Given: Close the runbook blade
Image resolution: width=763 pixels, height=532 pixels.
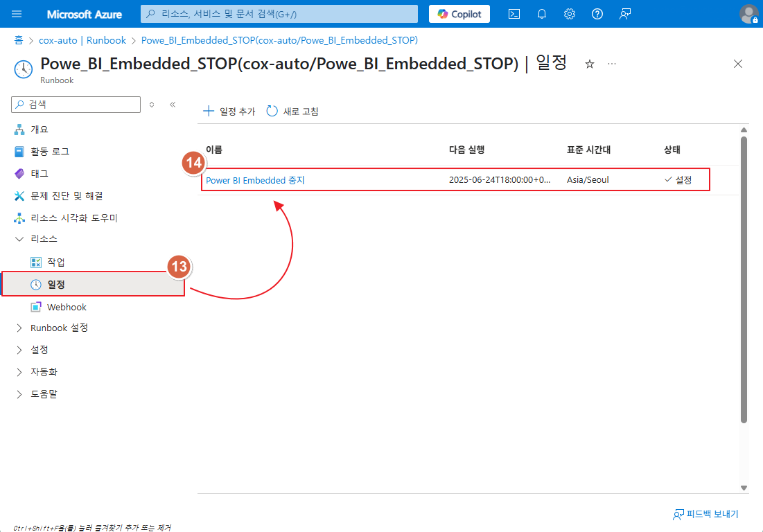Looking at the screenshot, I should (x=737, y=64).
